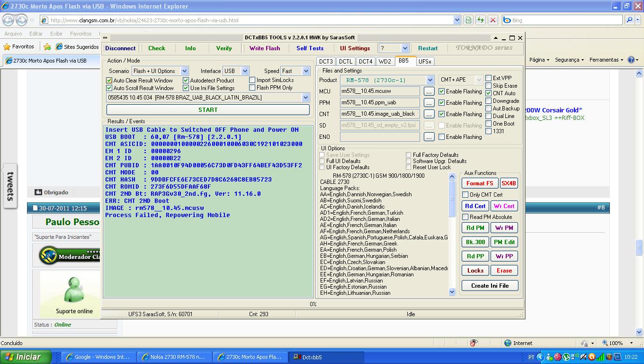Click the PPM file name field
This screenshot has height=364, width=644.
click(379, 102)
